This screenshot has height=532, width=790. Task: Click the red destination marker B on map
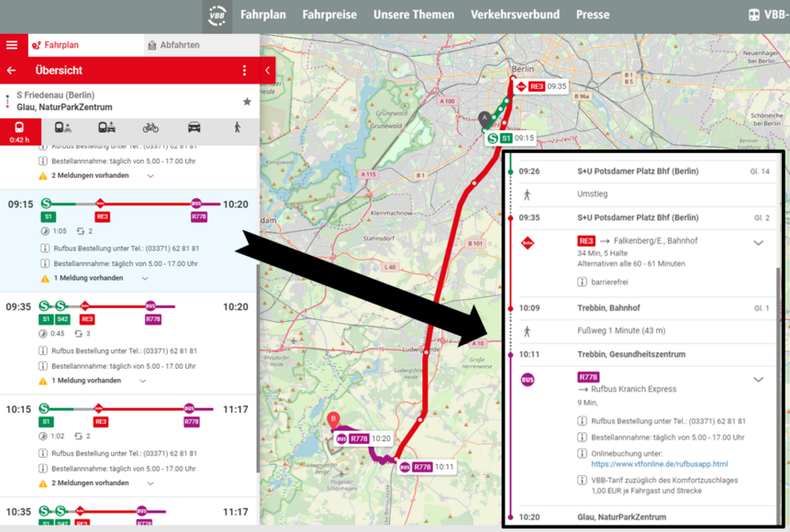point(333,420)
